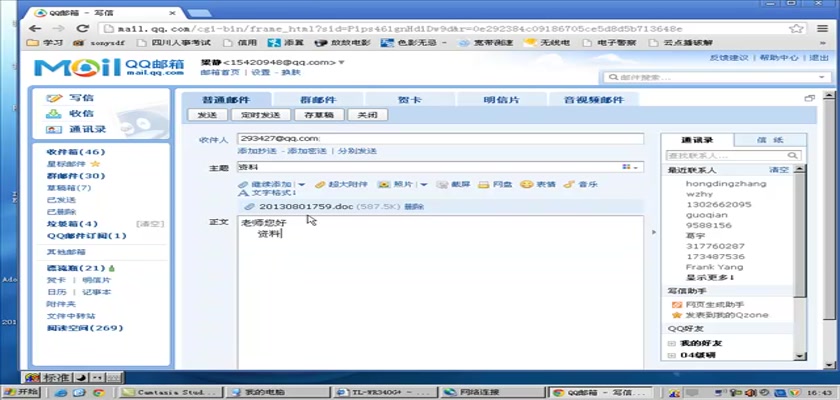The height and width of the screenshot is (400, 840).
Task: Click the 分别发送 link
Action: click(357, 151)
